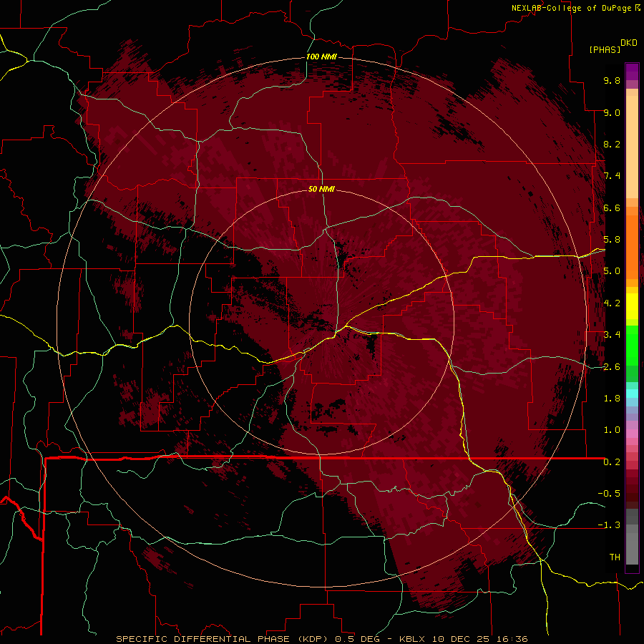Viewport: 644px width, 644px height.
Task: Pick the yellow band of the color bar
Action: pos(632,306)
